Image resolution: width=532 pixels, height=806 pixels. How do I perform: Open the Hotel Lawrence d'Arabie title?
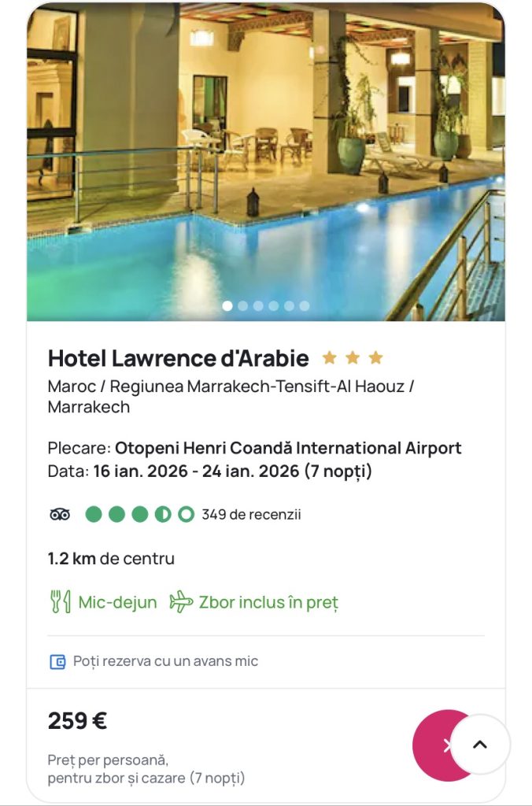(178, 358)
